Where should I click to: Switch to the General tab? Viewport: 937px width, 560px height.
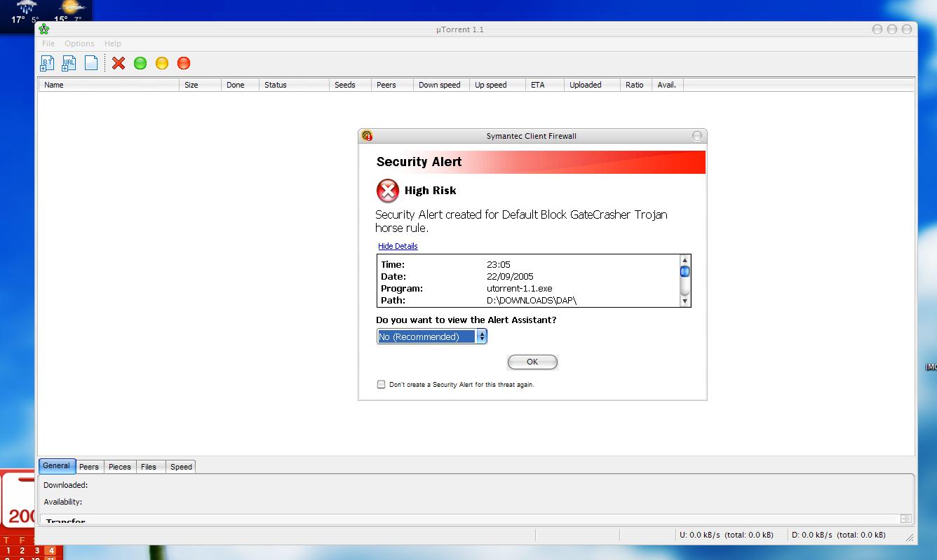click(x=57, y=466)
